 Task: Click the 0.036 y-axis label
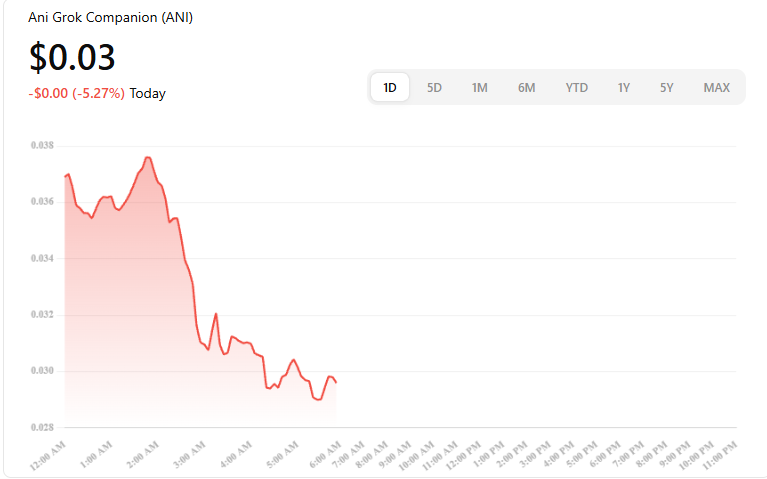[42, 202]
